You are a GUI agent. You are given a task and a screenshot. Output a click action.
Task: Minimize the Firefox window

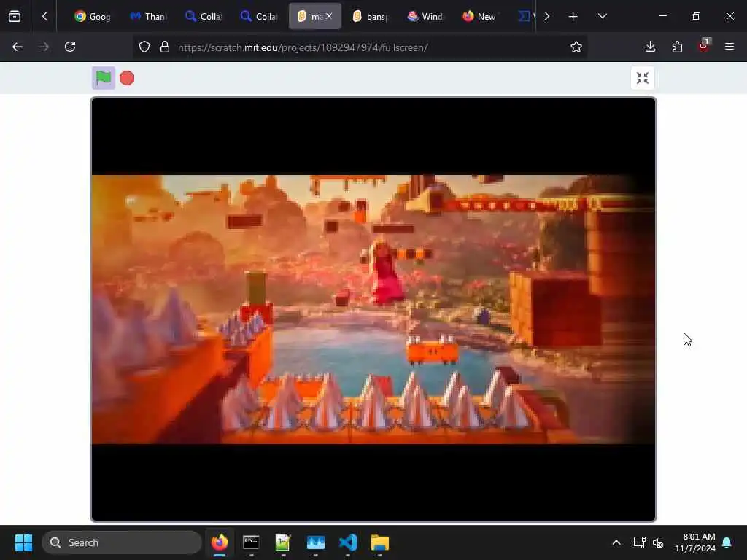tap(662, 16)
